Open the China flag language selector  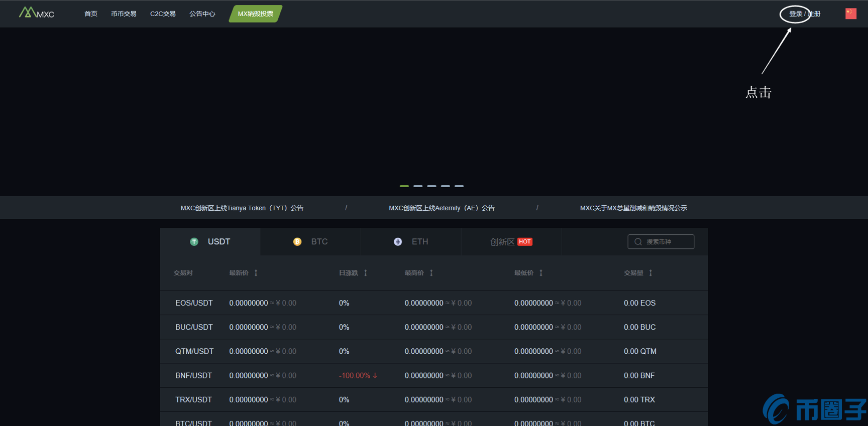(x=850, y=14)
